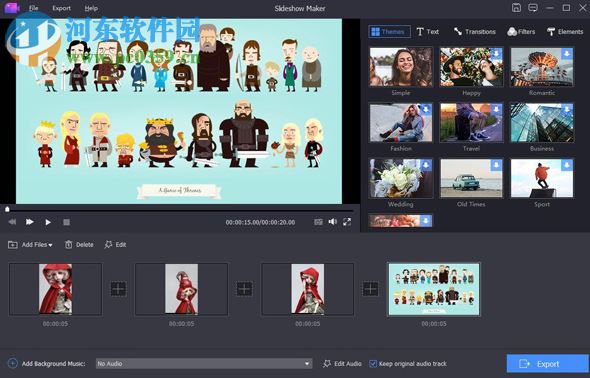The image size is (590, 378).
Task: Click the Slideshow Maker app logo icon
Action: [x=12, y=8]
